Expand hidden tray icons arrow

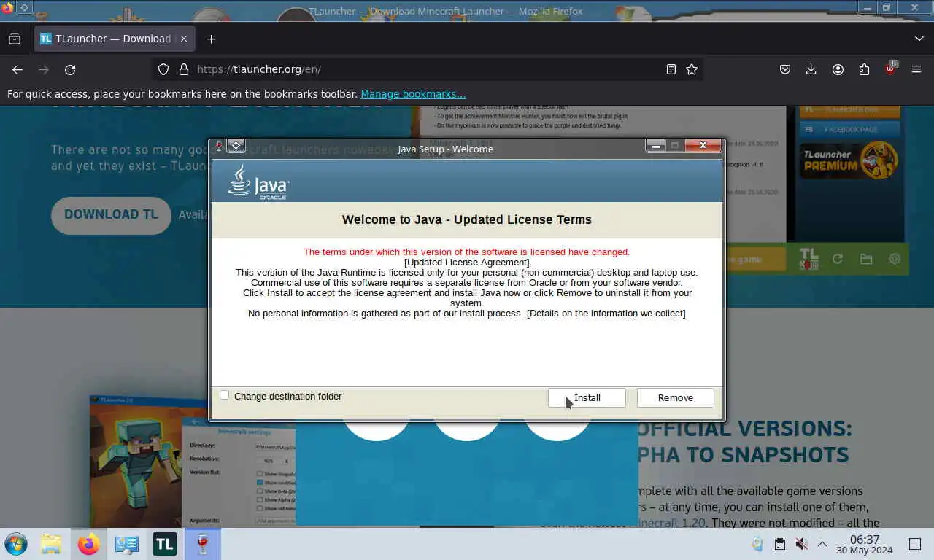[x=822, y=544]
